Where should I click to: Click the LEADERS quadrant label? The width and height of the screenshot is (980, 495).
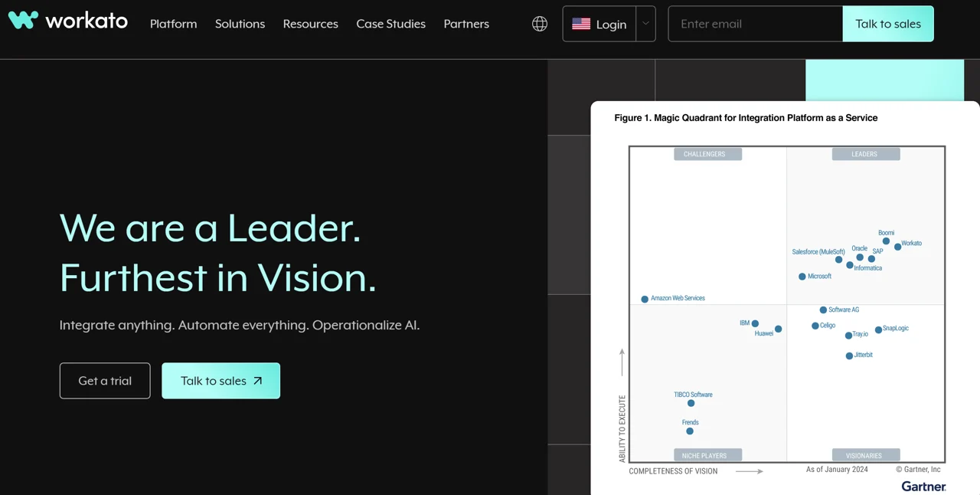point(864,154)
